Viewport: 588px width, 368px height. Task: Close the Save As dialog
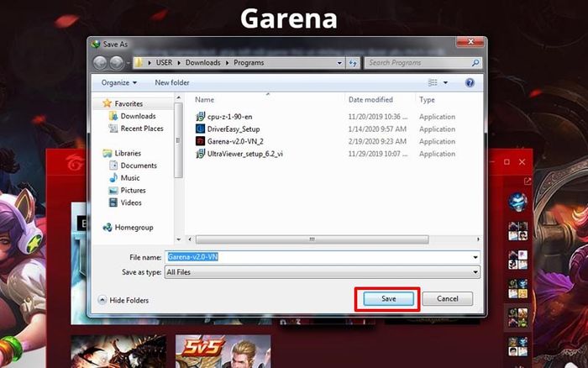470,42
